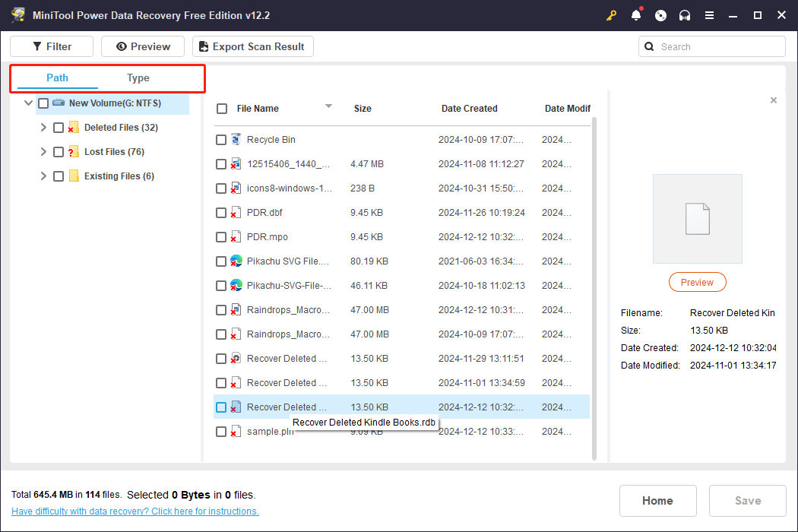Collapse the New Volume tree node

[x=29, y=103]
